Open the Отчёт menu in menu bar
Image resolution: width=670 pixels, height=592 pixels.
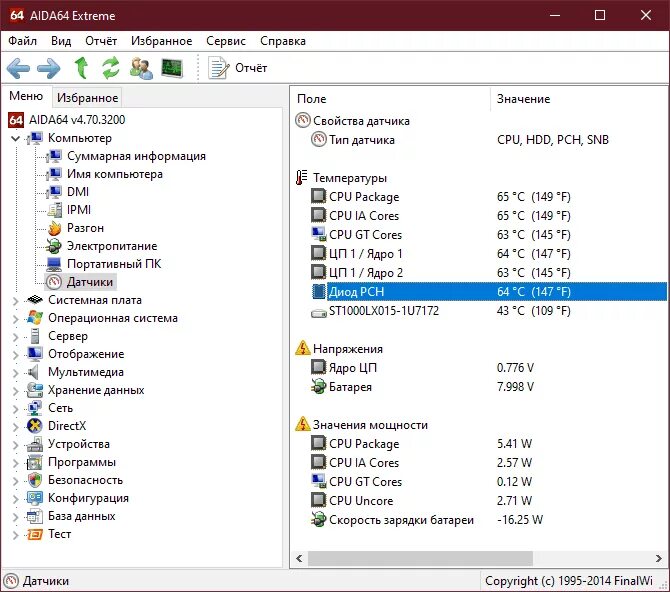101,41
